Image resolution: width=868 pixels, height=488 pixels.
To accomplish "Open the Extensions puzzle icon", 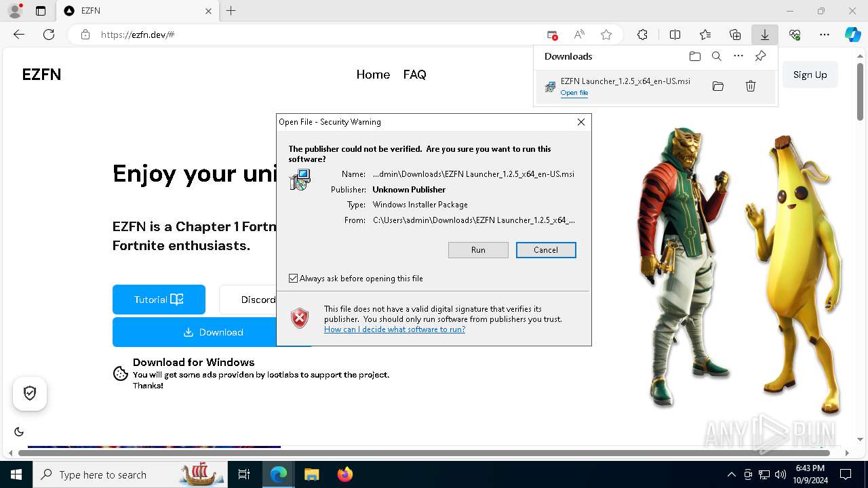I will (642, 35).
